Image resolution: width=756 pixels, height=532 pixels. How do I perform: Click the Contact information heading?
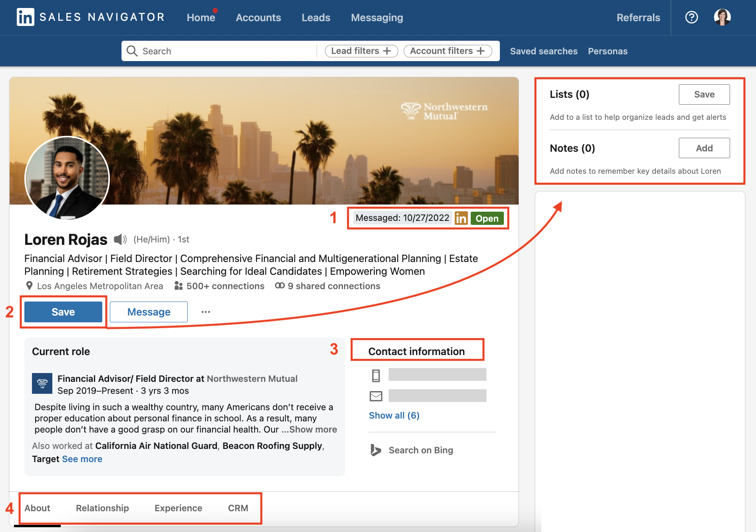coord(416,351)
